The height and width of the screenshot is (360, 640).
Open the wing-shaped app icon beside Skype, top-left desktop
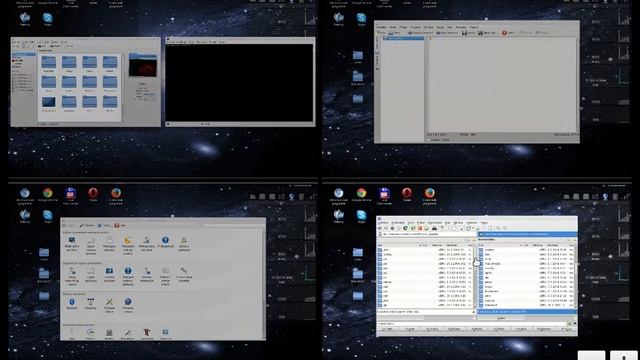point(25,18)
